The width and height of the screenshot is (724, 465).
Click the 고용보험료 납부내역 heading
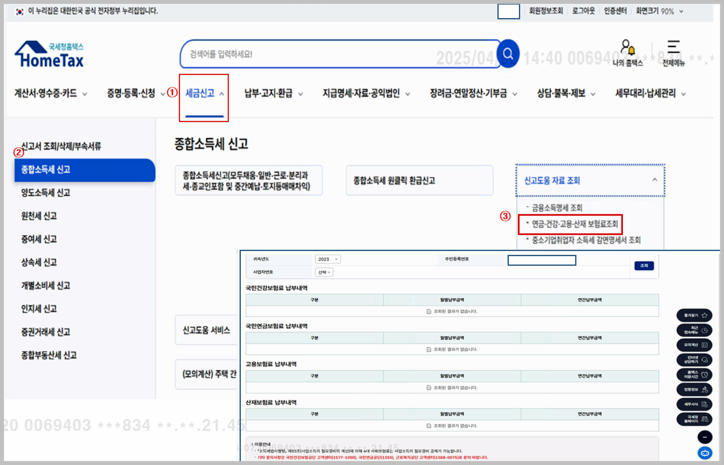click(271, 364)
